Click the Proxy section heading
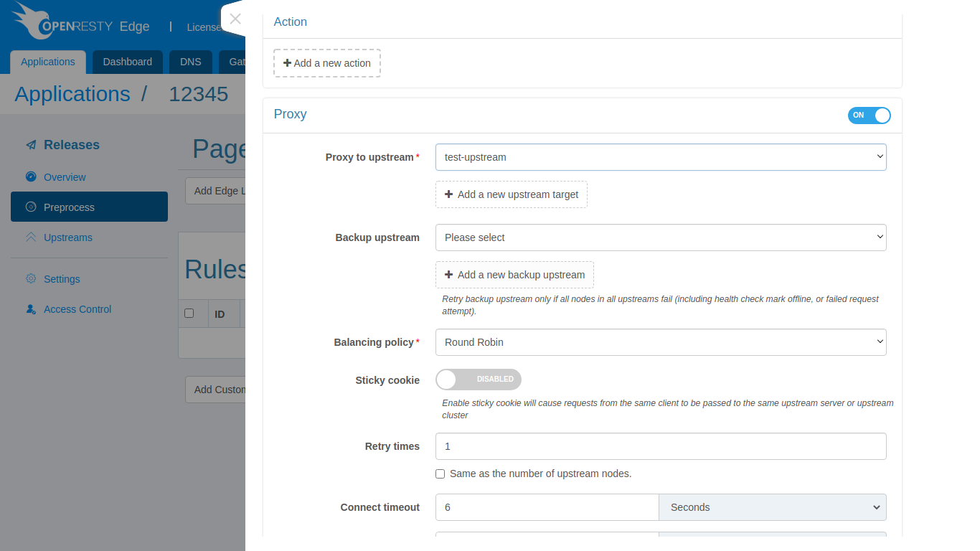Viewport: 980px width, 551px height. (291, 114)
